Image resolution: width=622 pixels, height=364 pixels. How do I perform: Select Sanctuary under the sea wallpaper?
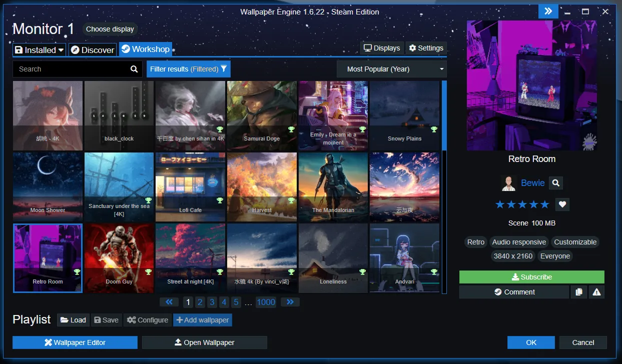(119, 187)
